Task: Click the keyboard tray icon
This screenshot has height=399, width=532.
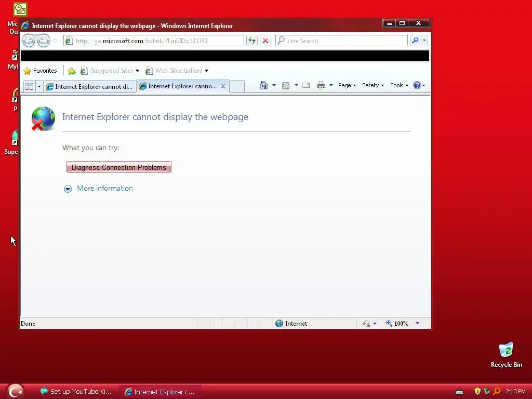Action: pos(459,392)
